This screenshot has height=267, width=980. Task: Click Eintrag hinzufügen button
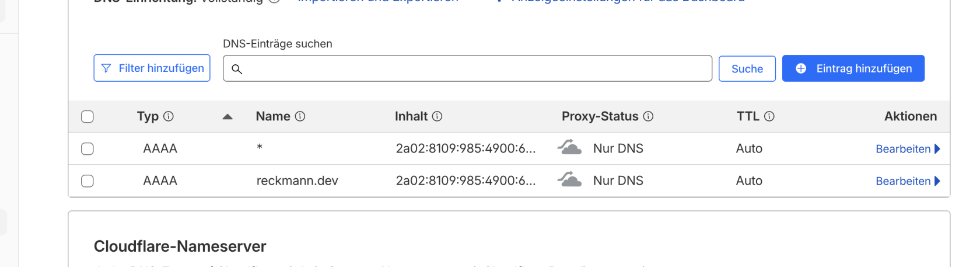[x=853, y=68]
